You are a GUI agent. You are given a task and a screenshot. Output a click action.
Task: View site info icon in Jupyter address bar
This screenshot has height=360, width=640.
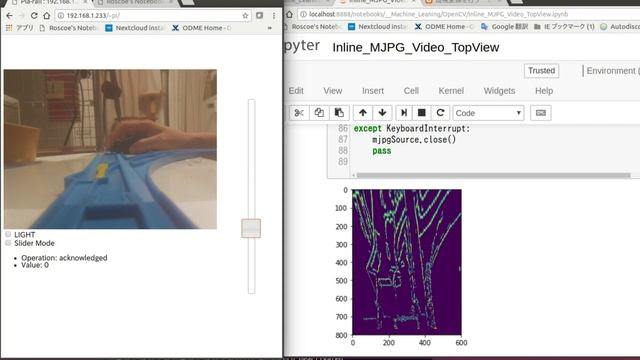(303, 14)
